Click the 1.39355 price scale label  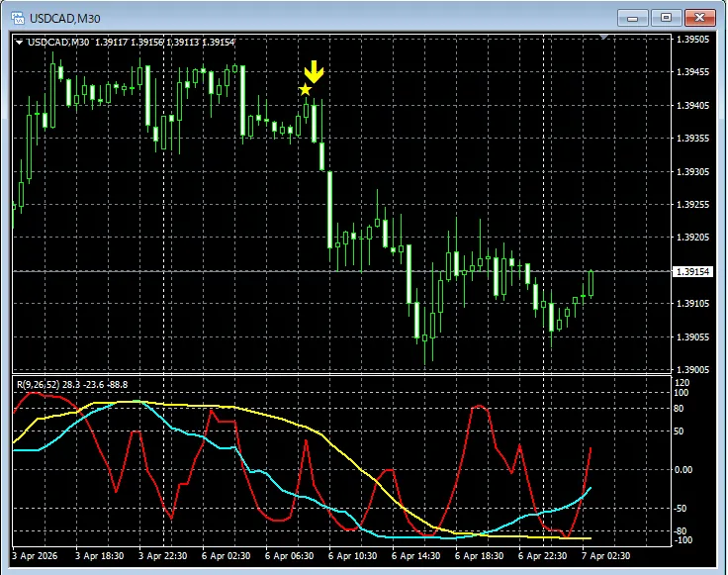coord(692,139)
